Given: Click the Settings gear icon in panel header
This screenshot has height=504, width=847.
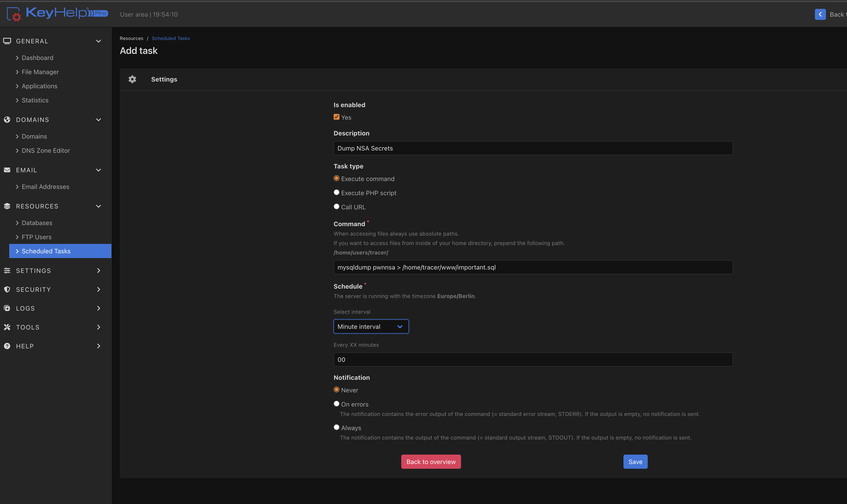Looking at the screenshot, I should 133,79.
